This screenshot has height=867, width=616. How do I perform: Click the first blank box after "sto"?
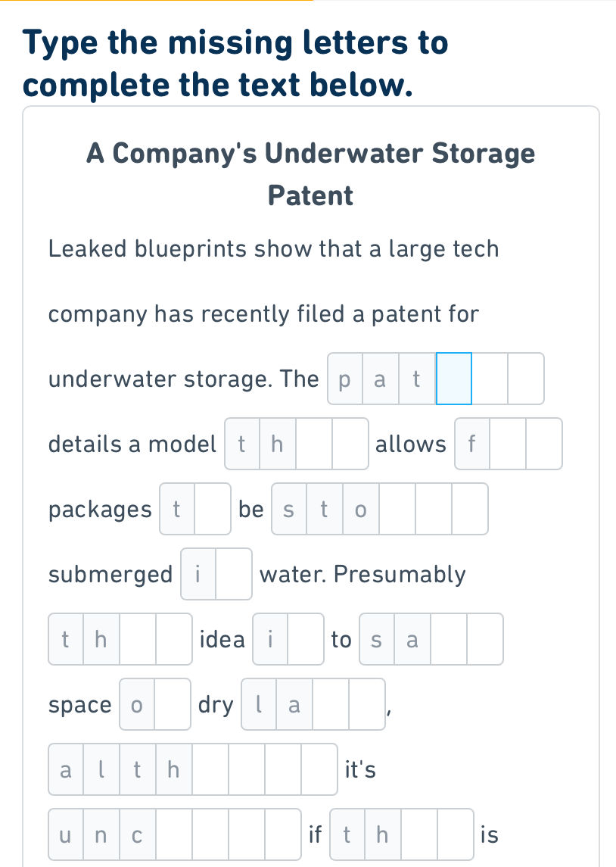pos(397,509)
